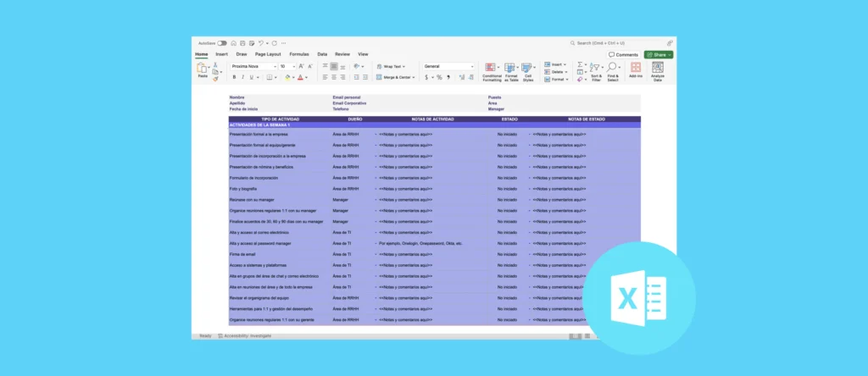Viewport: 868px width, 376px height.
Task: Click the Increase Indent icon
Action: pyautogui.click(x=364, y=77)
